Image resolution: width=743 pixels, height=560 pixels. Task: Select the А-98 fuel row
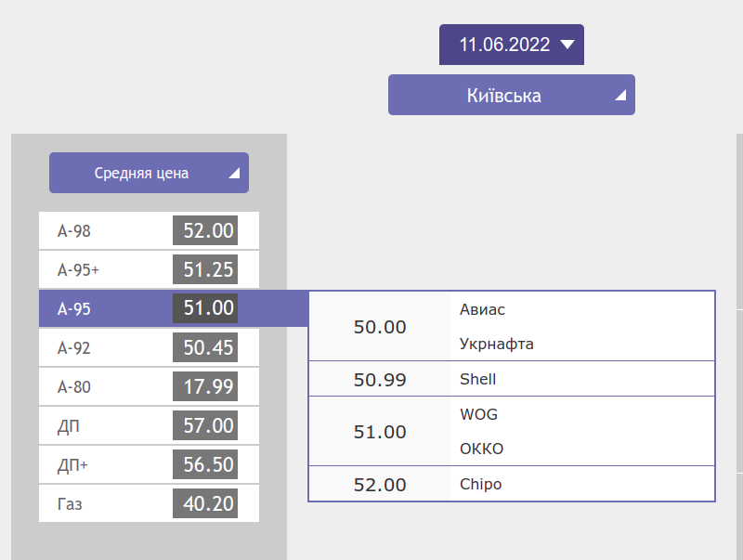(x=149, y=230)
